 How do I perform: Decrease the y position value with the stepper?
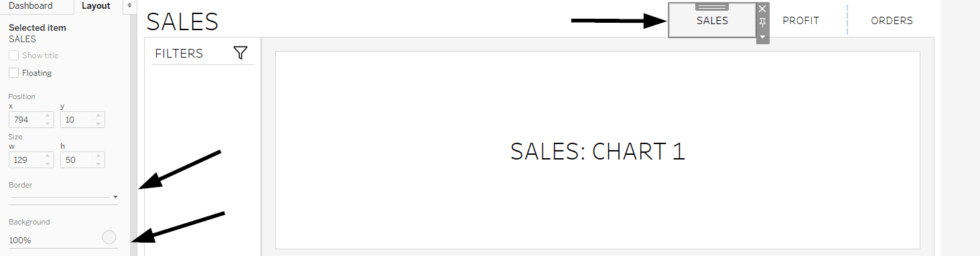point(98,123)
